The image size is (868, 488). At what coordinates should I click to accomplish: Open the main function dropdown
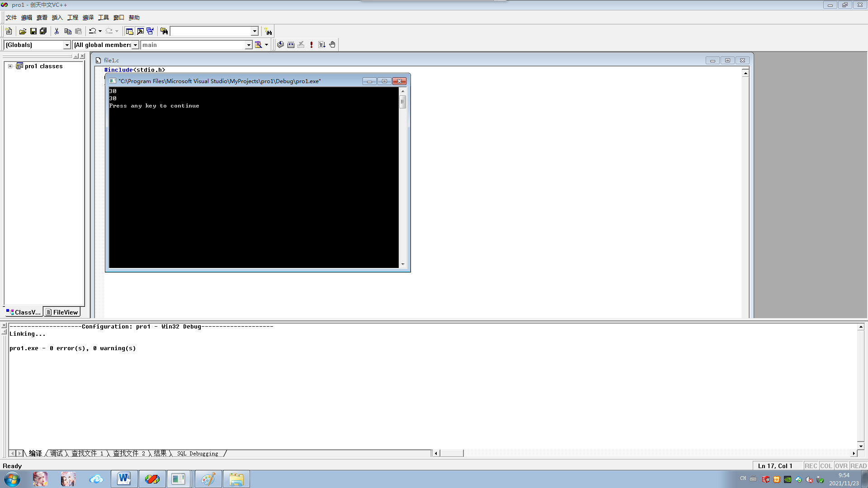248,45
